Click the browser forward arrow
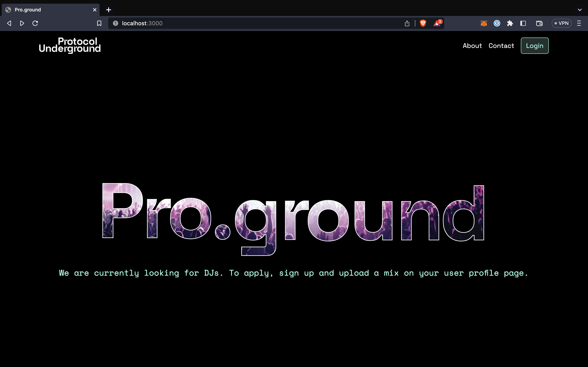This screenshot has height=367, width=588. coord(22,23)
